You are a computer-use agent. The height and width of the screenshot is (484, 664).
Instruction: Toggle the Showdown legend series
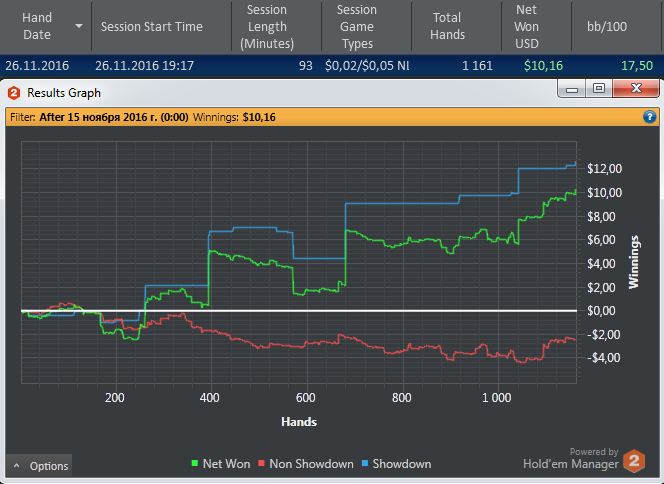(x=396, y=464)
